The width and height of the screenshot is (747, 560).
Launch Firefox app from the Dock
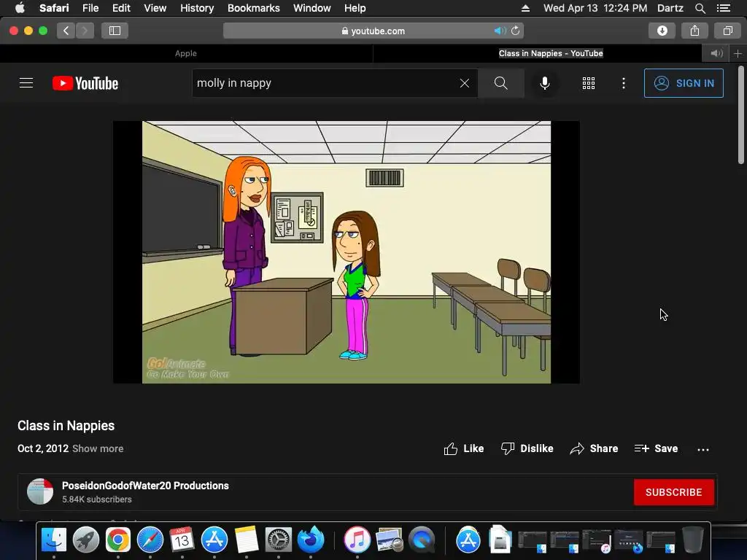click(311, 540)
